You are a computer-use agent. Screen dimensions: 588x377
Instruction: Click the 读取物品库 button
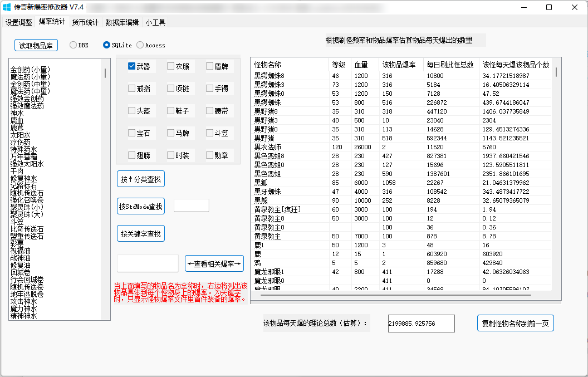coord(36,45)
